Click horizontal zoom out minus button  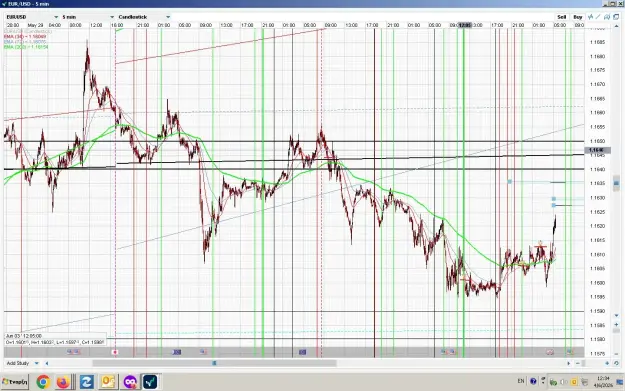pos(578,363)
